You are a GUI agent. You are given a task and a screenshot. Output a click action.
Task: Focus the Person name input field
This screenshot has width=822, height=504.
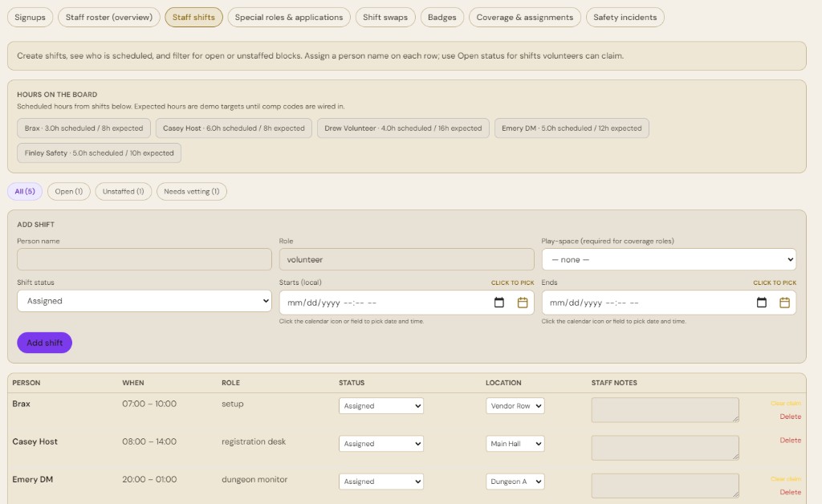point(144,259)
